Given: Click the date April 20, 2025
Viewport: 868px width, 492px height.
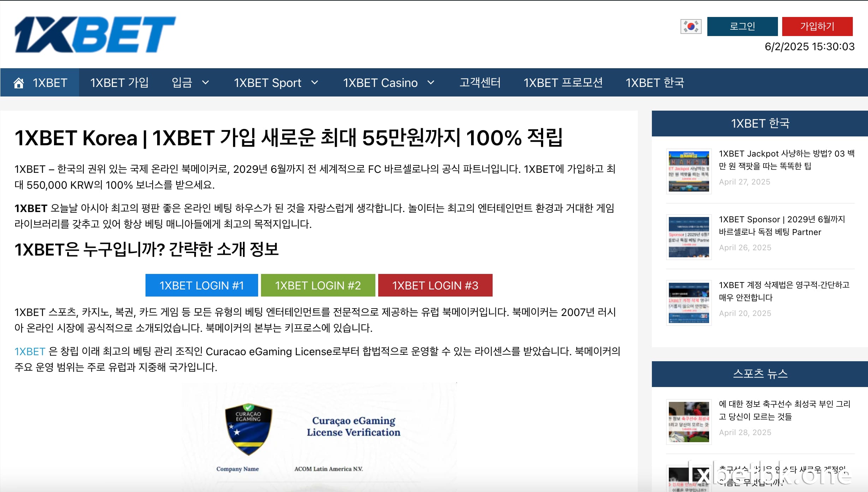Looking at the screenshot, I should [745, 313].
